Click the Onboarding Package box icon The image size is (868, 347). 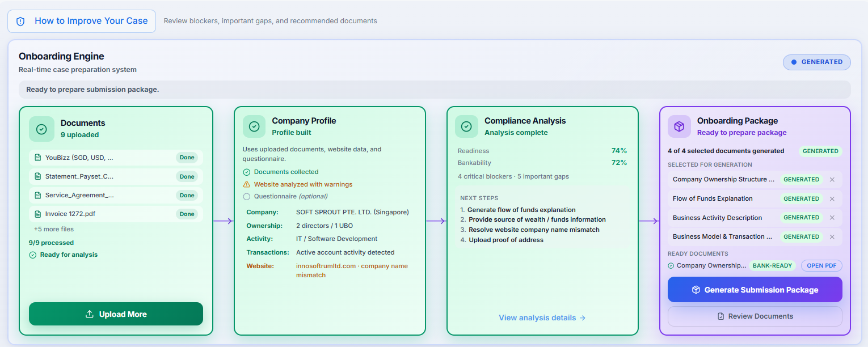coord(679,126)
